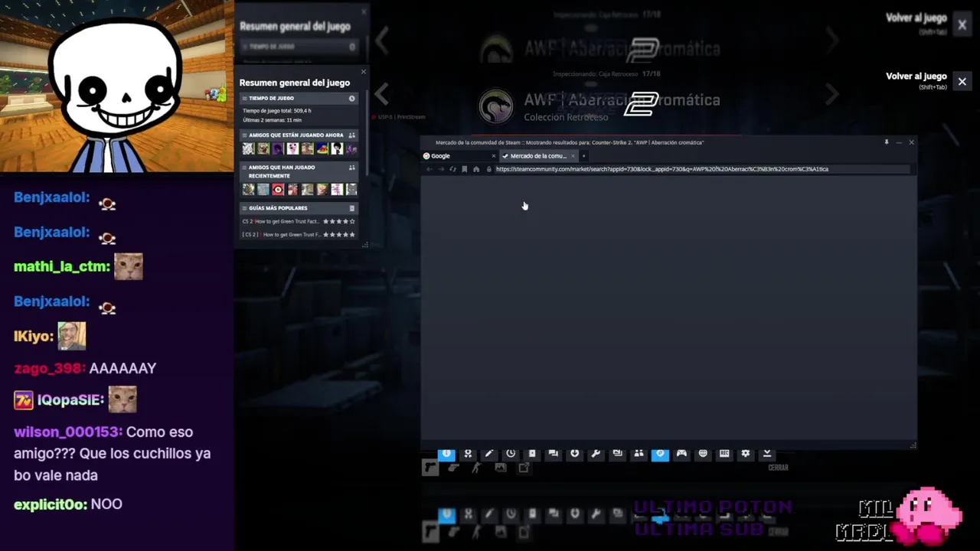Click the open-external-window icon below the toolbar

click(524, 468)
